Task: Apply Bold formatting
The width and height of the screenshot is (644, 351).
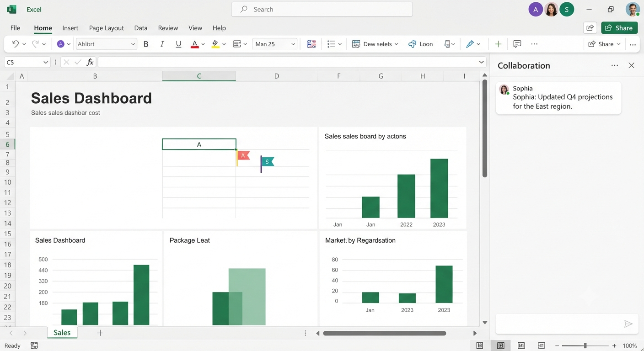Action: 146,44
